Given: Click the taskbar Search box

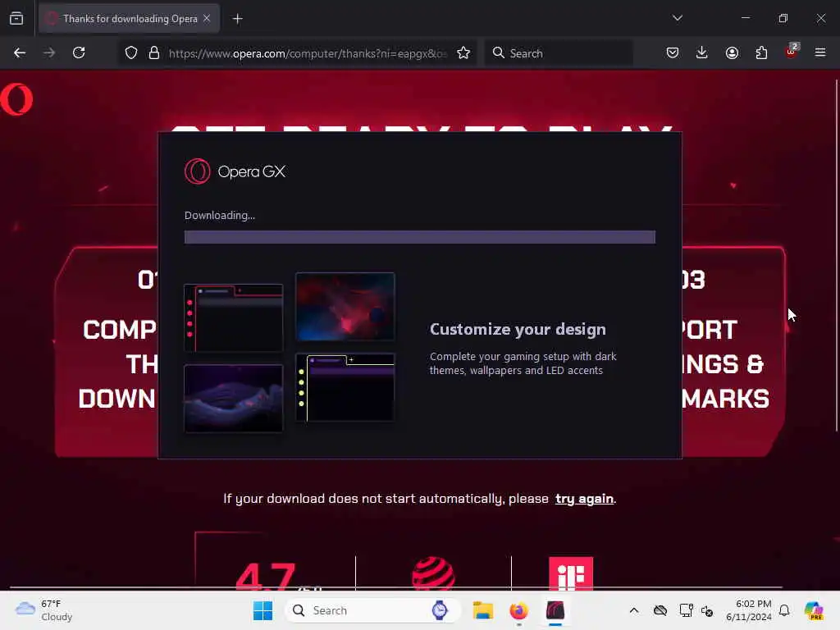Looking at the screenshot, I should click(373, 610).
